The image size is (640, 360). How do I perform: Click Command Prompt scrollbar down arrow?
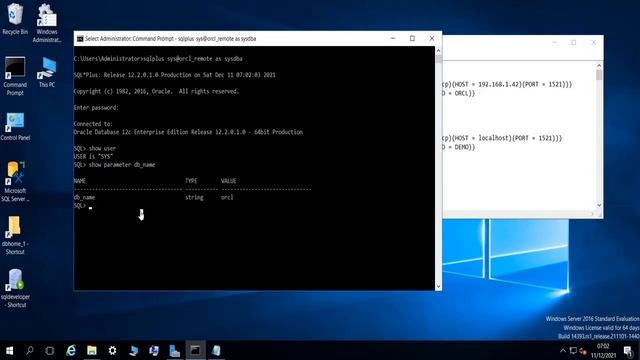(438, 287)
